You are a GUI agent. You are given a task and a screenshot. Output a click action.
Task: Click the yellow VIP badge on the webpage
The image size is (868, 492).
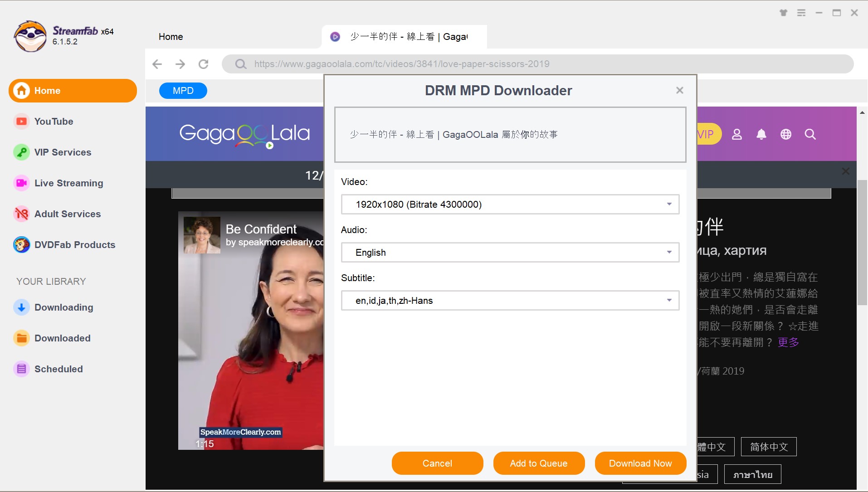click(x=708, y=134)
